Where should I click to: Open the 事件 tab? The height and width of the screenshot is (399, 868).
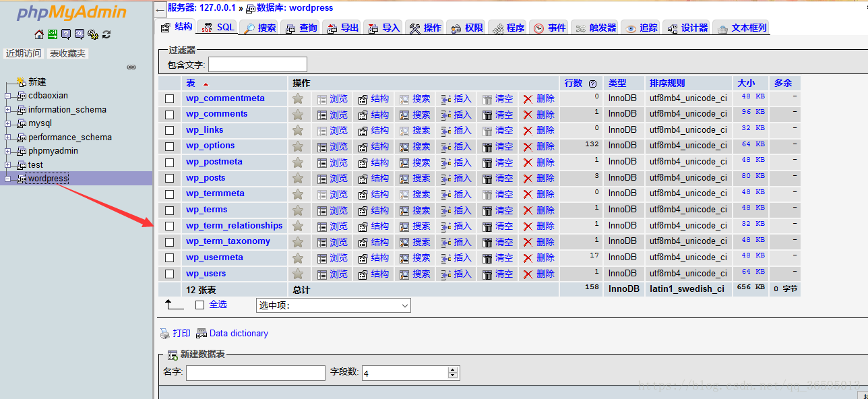[x=549, y=28]
